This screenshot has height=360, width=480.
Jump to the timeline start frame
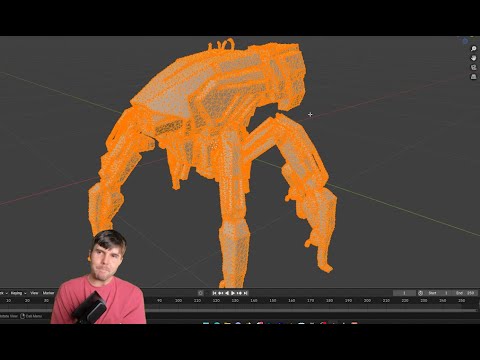(214, 293)
